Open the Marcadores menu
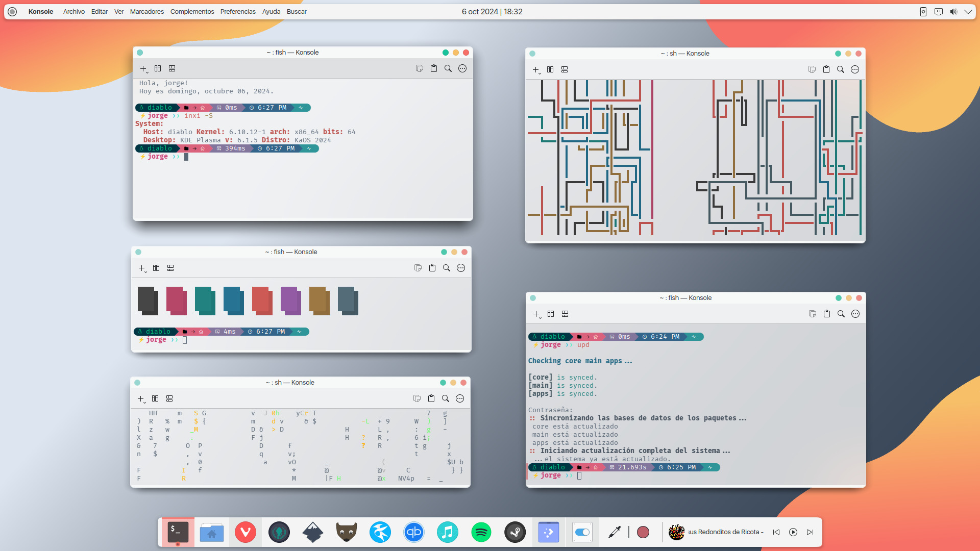Image resolution: width=980 pixels, height=551 pixels. (x=147, y=12)
